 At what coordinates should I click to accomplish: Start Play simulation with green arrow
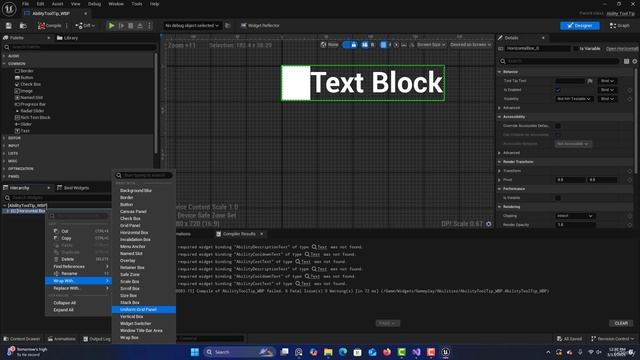point(111,26)
